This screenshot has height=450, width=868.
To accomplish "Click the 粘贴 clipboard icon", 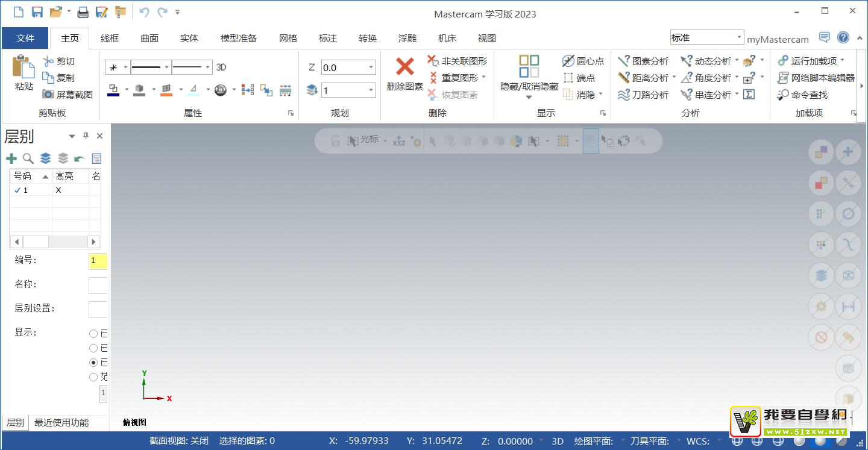I will click(24, 66).
